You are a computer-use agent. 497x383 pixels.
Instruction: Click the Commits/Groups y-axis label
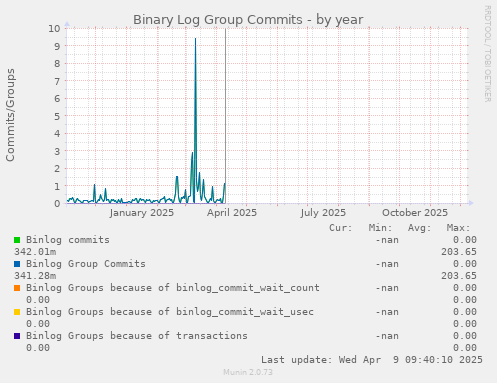pos(10,115)
